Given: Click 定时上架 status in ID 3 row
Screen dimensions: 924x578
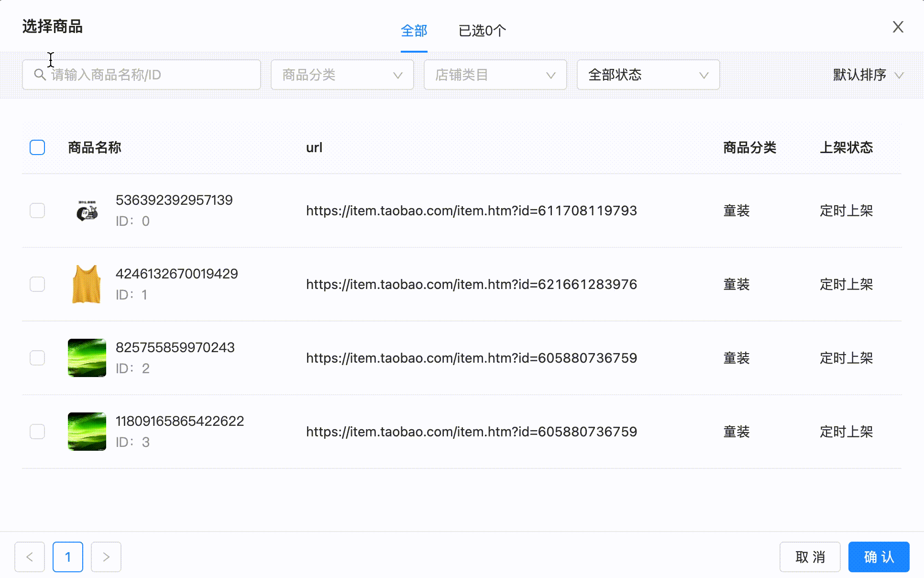Looking at the screenshot, I should tap(847, 432).
